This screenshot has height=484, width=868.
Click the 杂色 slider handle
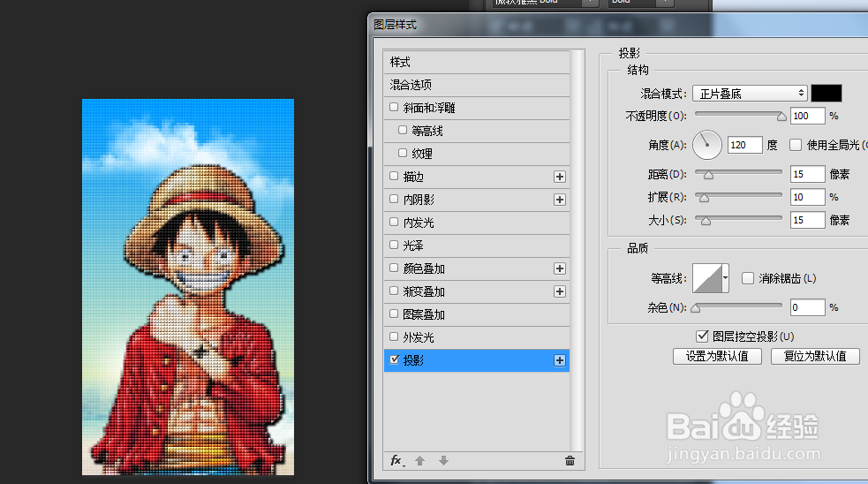[696, 308]
